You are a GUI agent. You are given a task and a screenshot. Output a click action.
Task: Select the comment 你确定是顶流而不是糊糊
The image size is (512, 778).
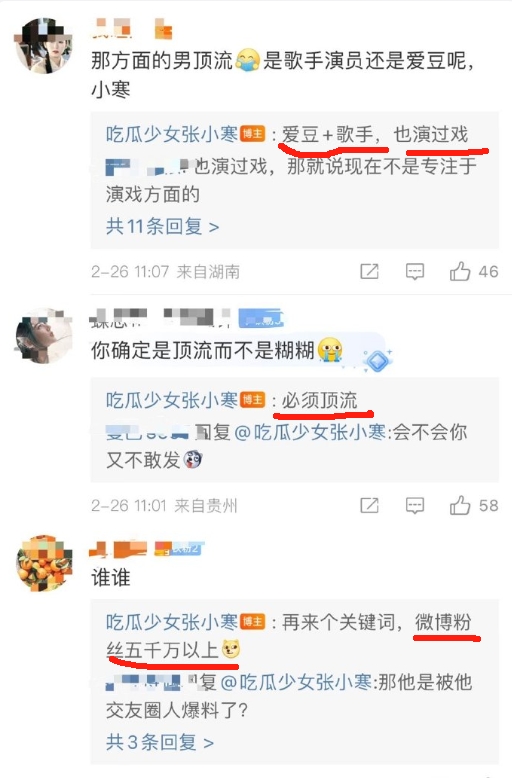point(202,351)
